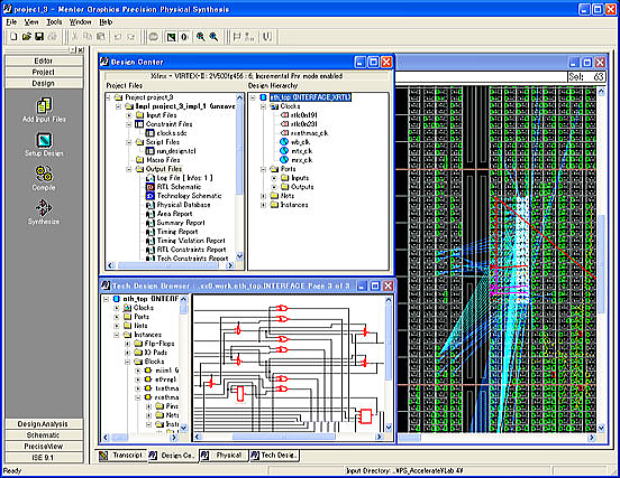Switch to the Tech Design tab
Screen dimensions: 620x478
[274, 455]
